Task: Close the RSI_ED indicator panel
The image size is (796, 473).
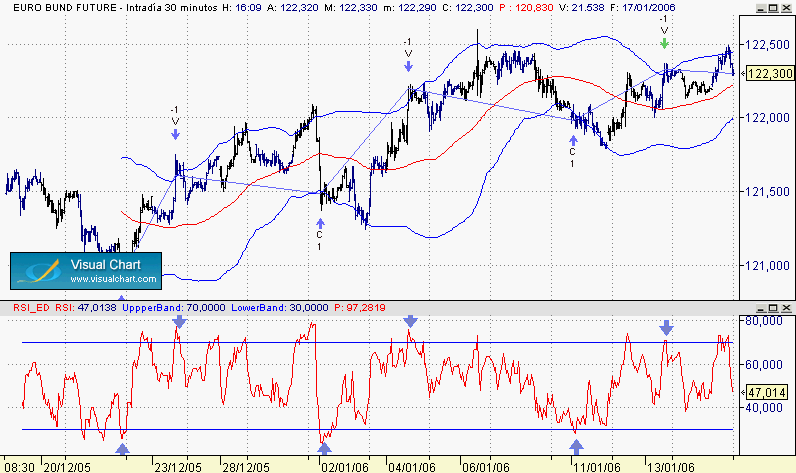Action: tap(786, 308)
